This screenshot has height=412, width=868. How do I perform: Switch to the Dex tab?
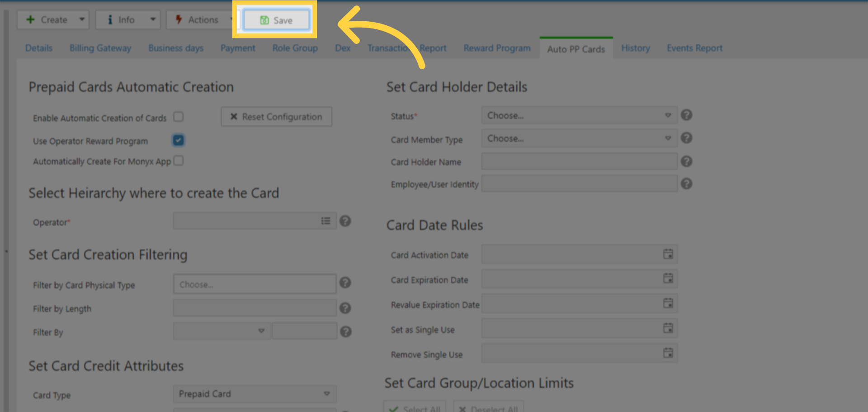pyautogui.click(x=343, y=48)
